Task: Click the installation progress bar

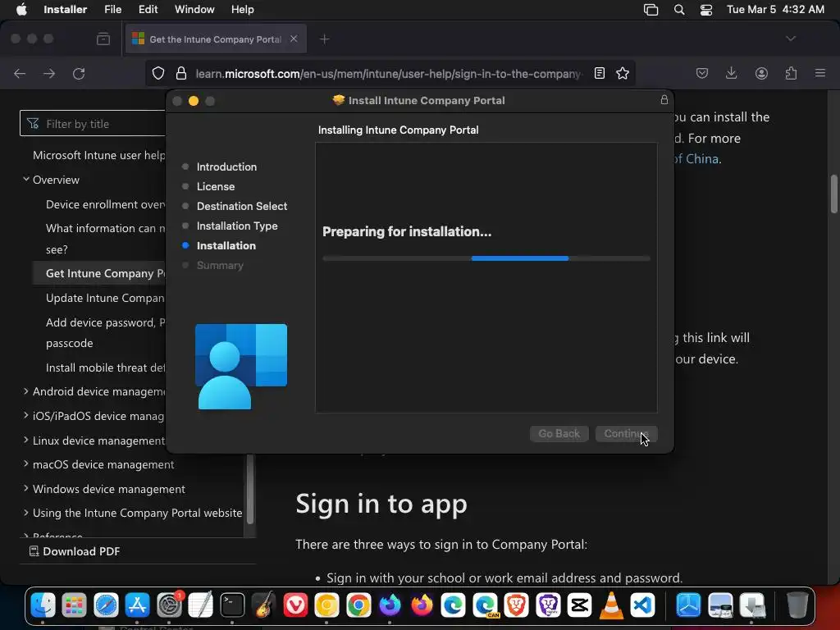Action: (x=486, y=258)
